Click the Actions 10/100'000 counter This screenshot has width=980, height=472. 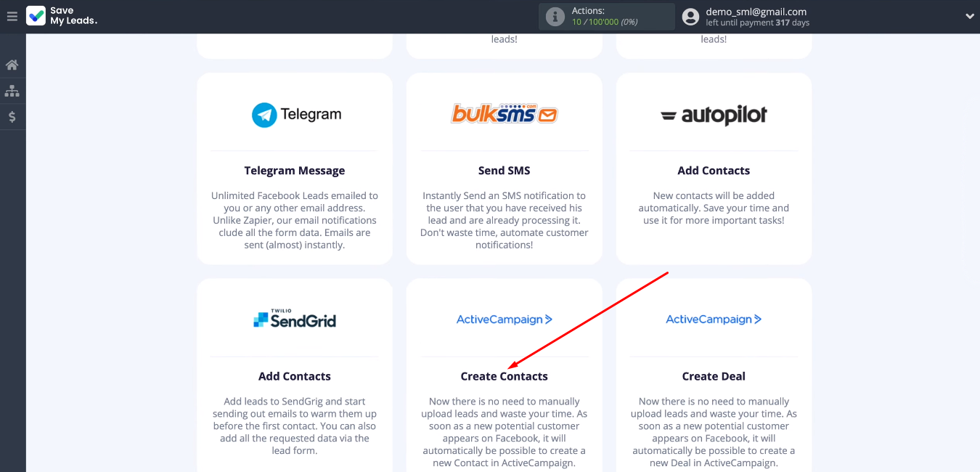[x=605, y=22]
